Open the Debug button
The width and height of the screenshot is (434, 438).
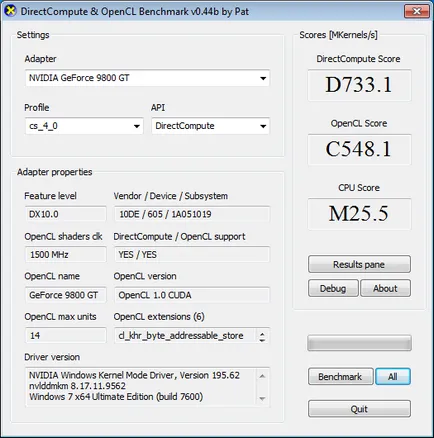coord(333,288)
